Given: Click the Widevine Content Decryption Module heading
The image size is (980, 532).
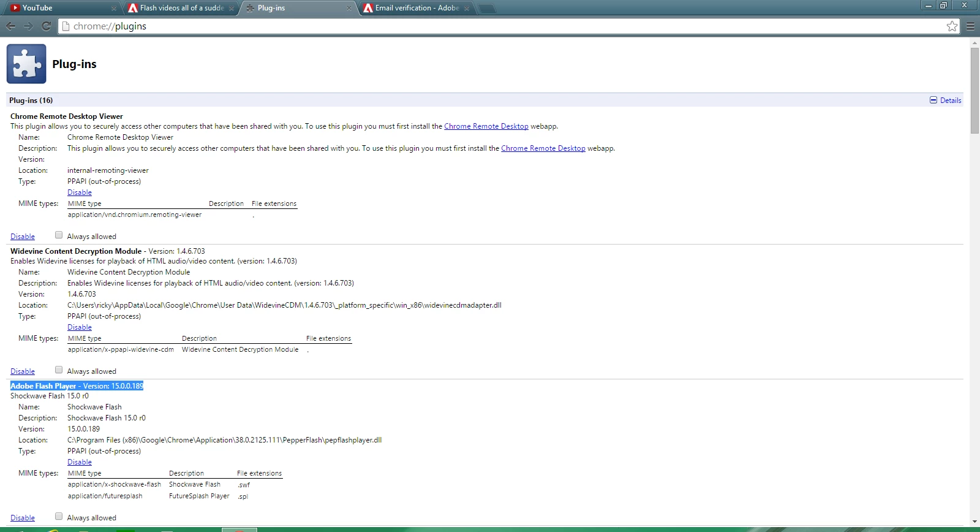Looking at the screenshot, I should [76, 251].
